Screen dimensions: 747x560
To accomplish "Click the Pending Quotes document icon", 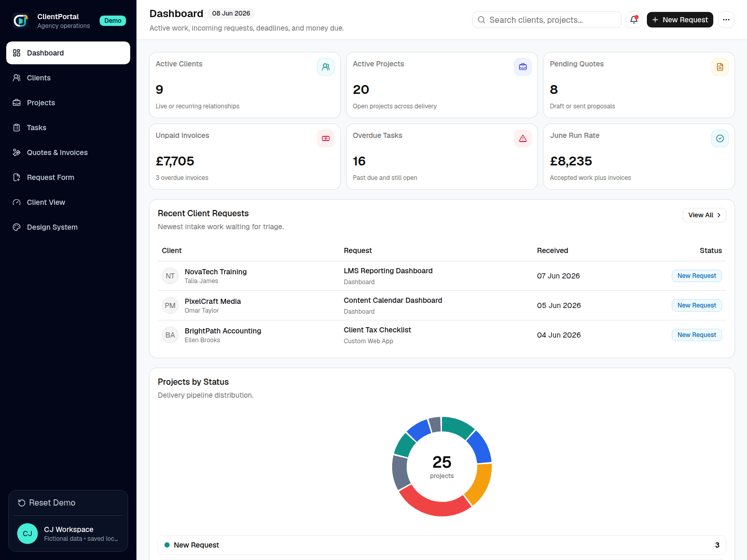I will tap(720, 67).
